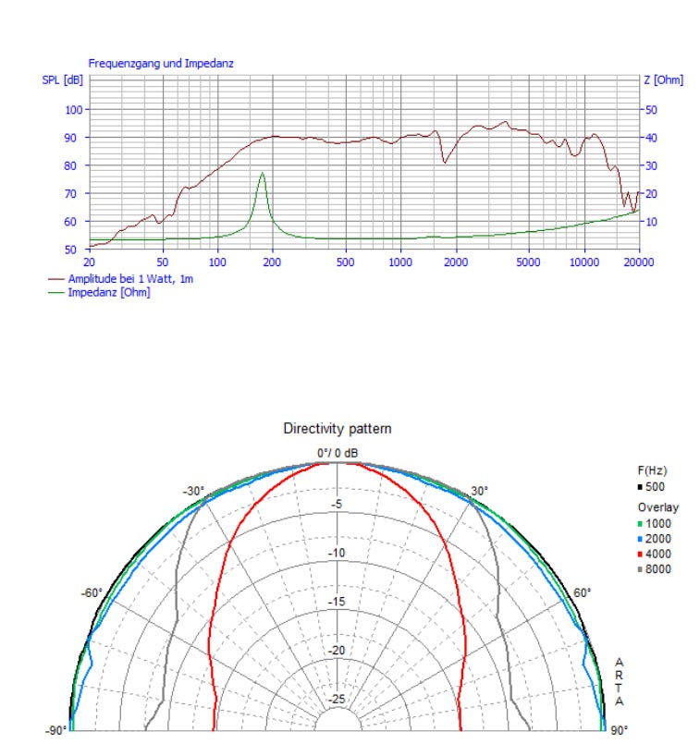This screenshot has width=700, height=756.
Task: Click the vertical 'ARTA' label
Action: 620,682
